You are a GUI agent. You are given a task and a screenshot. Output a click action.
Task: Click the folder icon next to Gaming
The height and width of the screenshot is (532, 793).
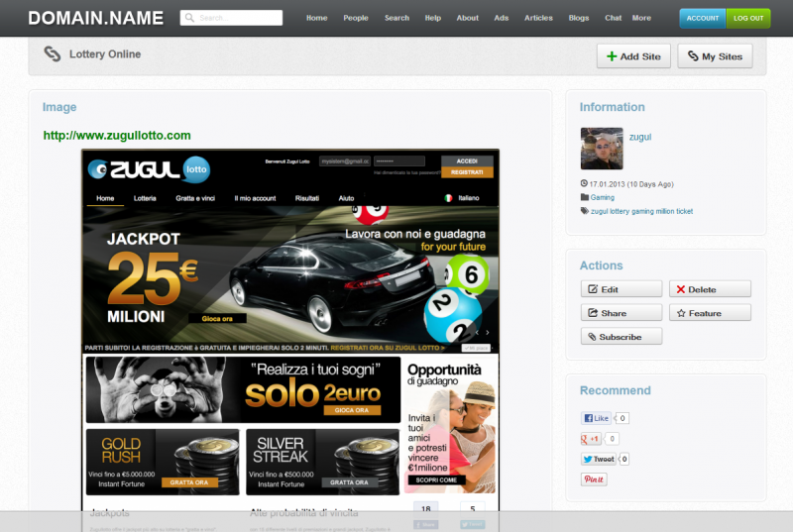pyautogui.click(x=585, y=197)
